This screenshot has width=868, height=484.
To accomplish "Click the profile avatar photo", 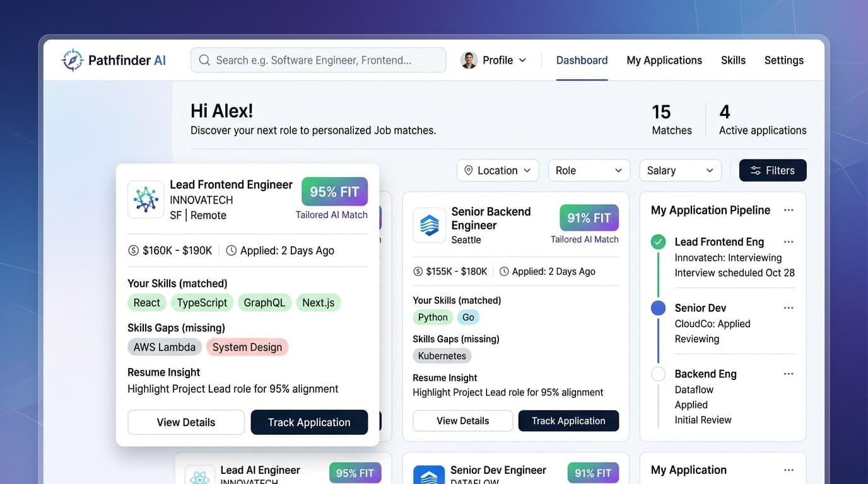I will point(469,60).
